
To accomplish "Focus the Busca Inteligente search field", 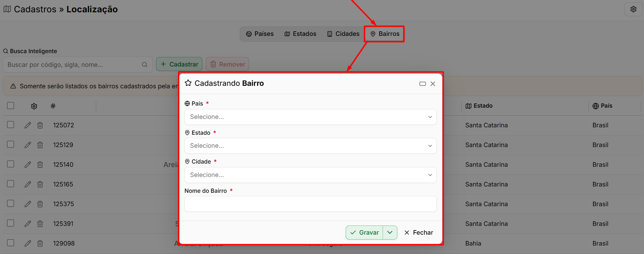I will pyautogui.click(x=77, y=65).
